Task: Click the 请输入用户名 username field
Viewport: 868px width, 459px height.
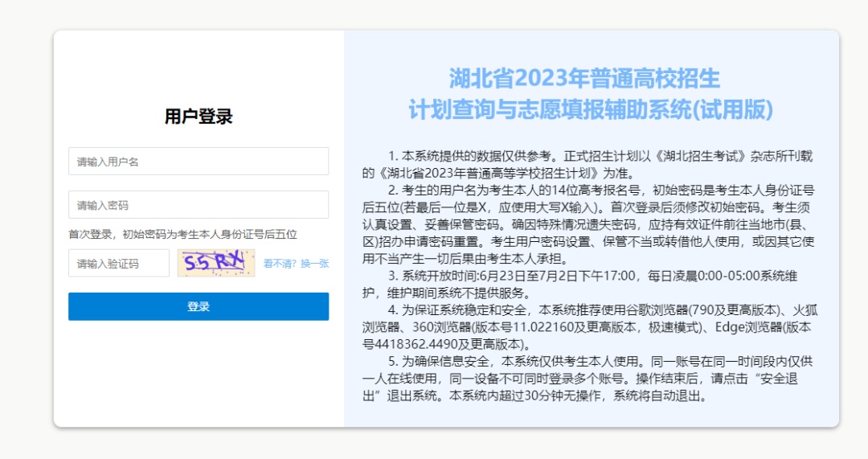Action: tap(199, 161)
